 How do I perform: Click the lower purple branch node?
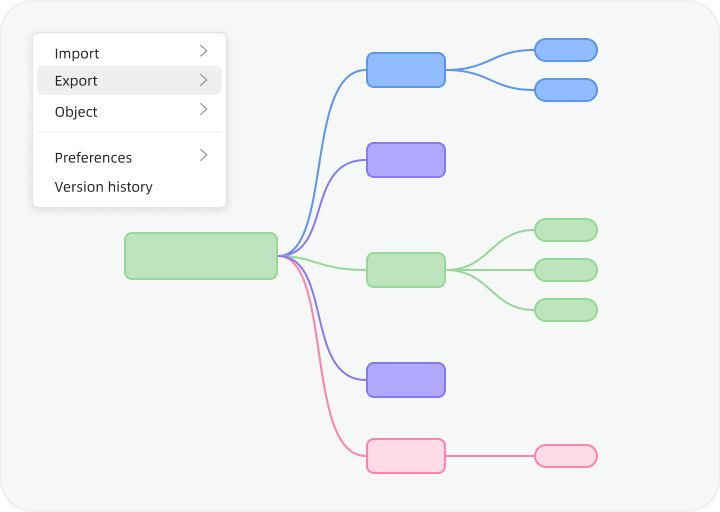click(405, 380)
